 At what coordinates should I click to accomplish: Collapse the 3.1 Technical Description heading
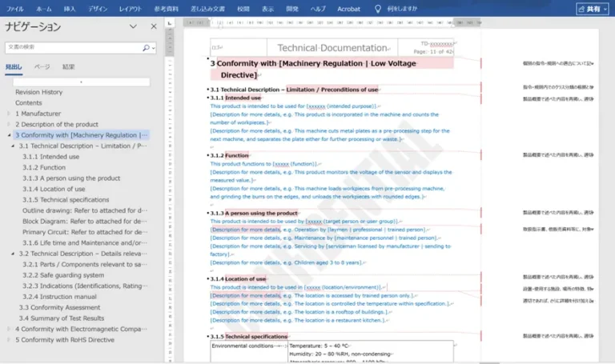(14, 146)
